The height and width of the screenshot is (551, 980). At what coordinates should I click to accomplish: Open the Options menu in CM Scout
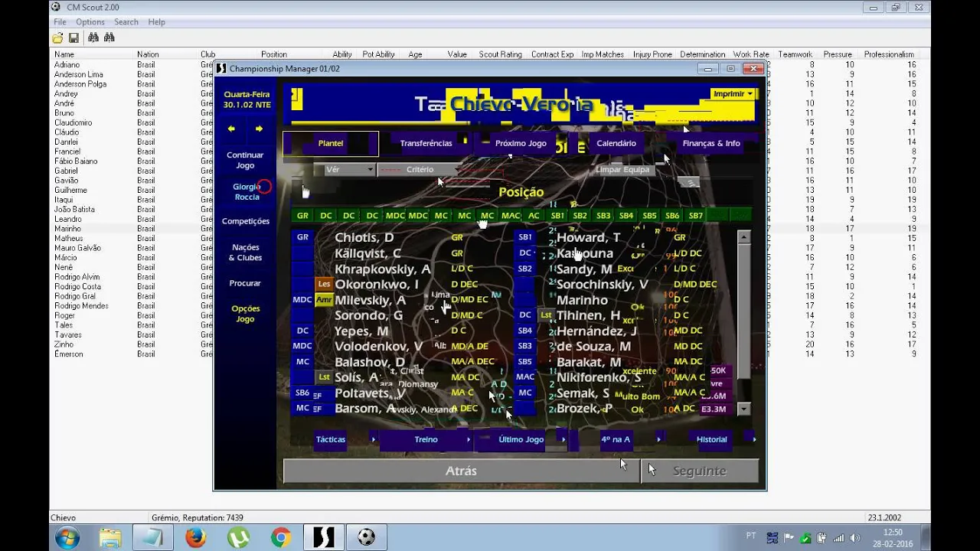click(x=90, y=22)
